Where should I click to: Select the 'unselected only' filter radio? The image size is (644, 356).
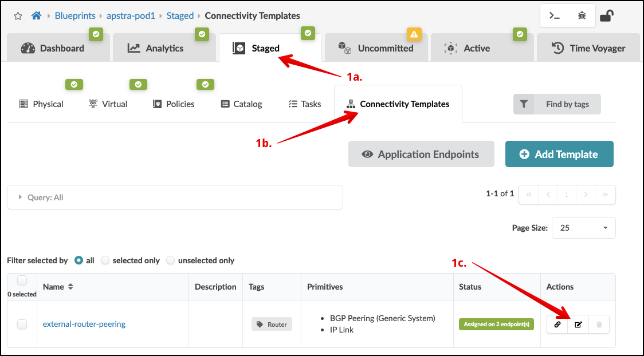[171, 260]
